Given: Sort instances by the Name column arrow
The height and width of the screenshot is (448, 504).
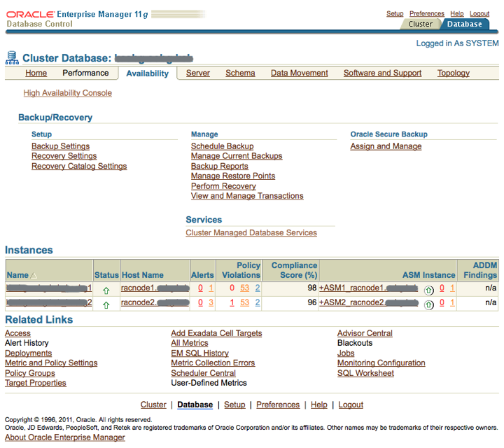Looking at the screenshot, I should (x=34, y=275).
